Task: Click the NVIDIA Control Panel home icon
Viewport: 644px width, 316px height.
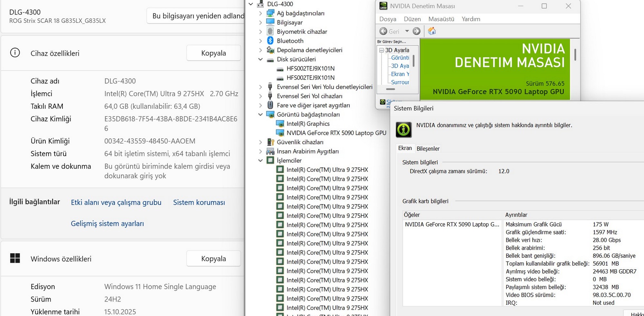Action: [432, 31]
